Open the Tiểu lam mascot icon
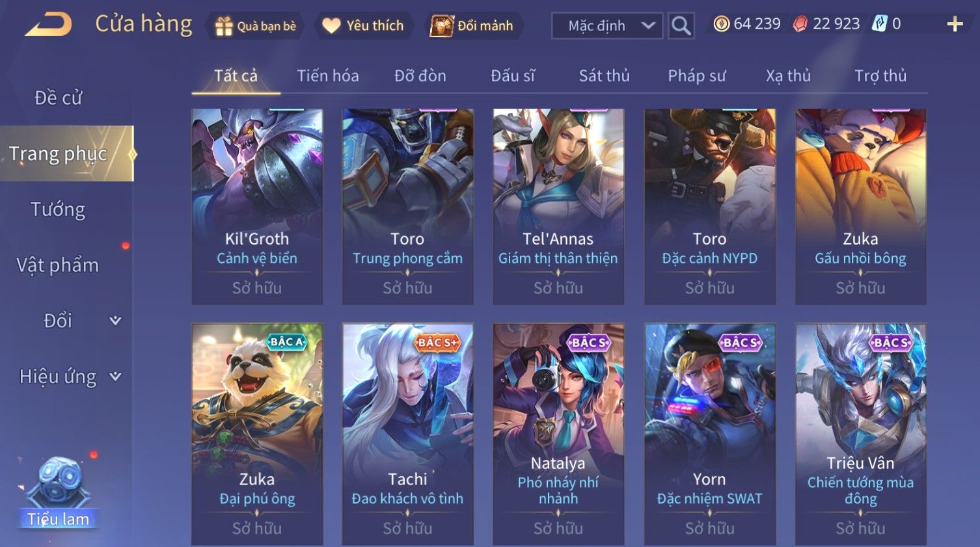The width and height of the screenshot is (980, 547). (x=58, y=491)
